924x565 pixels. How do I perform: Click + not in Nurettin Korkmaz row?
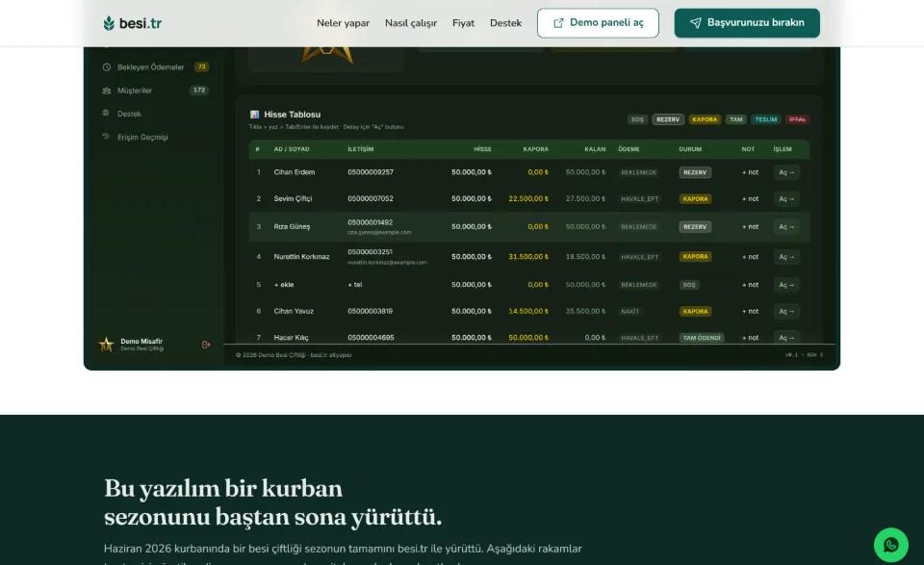[750, 257]
